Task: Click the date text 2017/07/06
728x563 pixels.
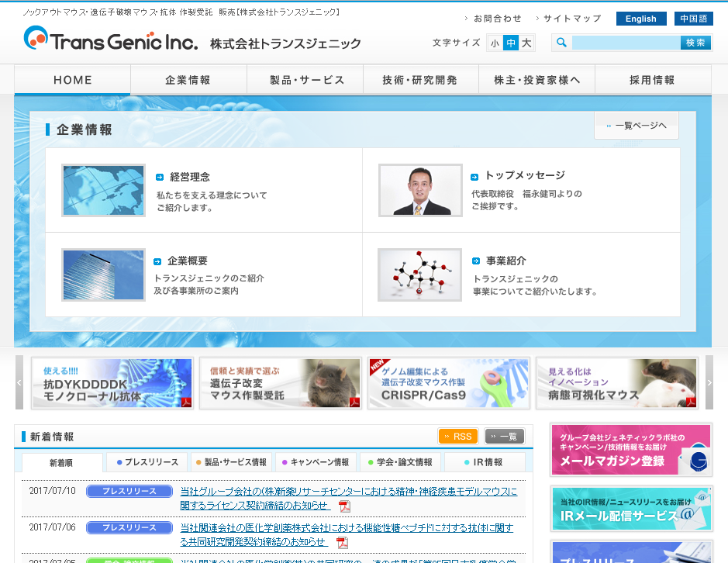Action: click(x=53, y=527)
